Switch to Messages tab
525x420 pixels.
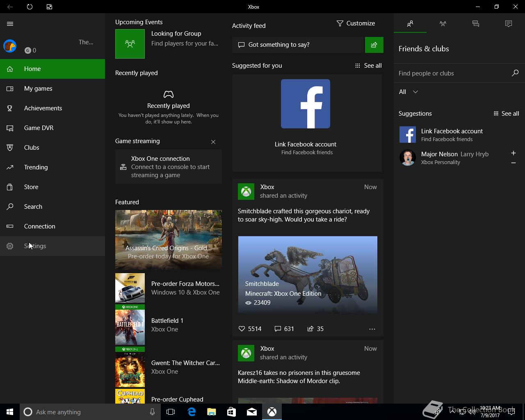click(x=476, y=23)
